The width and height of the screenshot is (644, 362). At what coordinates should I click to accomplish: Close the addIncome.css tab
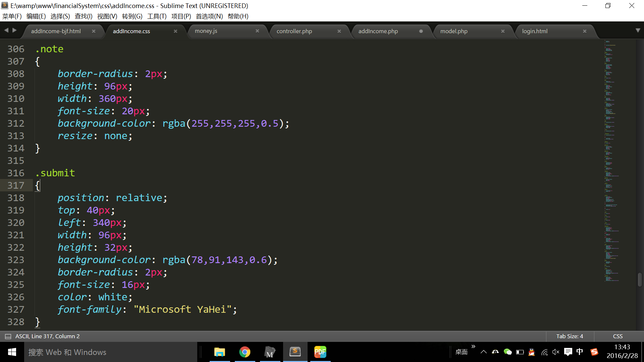(175, 31)
